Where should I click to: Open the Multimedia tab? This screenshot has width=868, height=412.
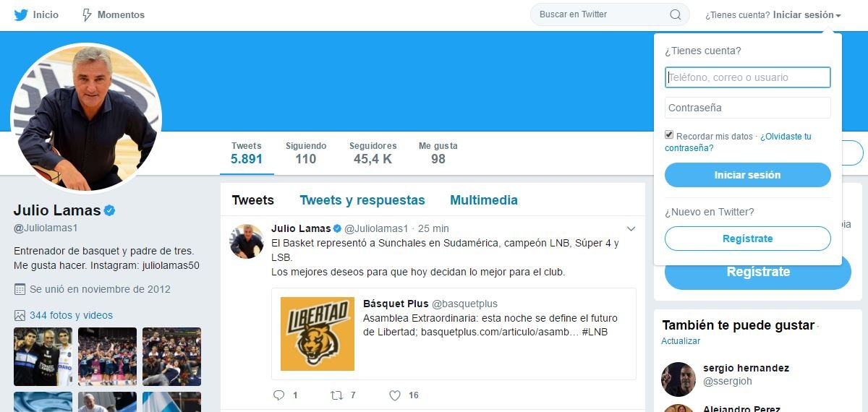point(484,200)
